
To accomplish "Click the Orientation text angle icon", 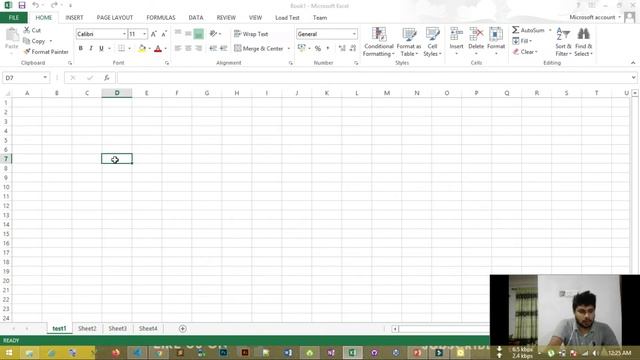I will pos(213,33).
